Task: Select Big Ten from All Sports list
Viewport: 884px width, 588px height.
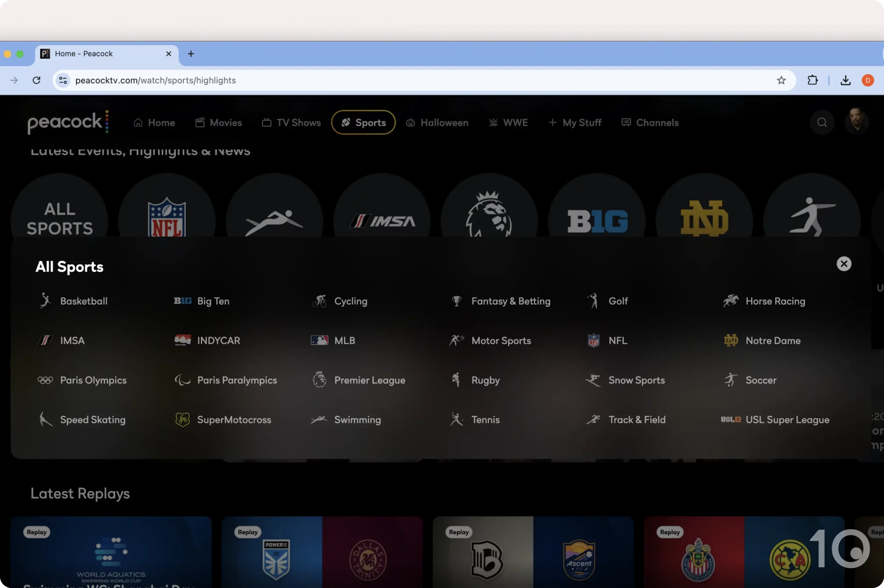Action: click(x=201, y=301)
